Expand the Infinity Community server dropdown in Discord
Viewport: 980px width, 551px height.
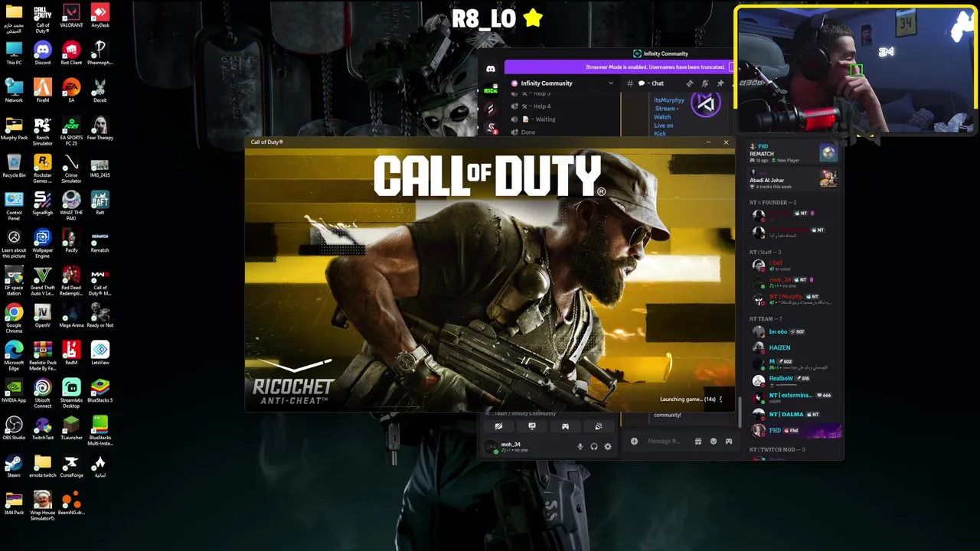click(610, 83)
